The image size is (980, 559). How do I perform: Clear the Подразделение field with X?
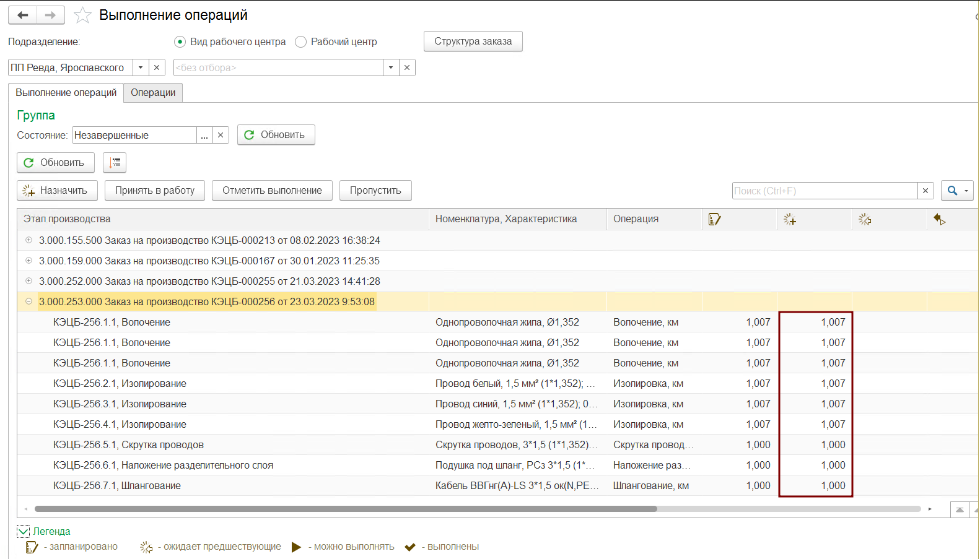[x=157, y=67]
